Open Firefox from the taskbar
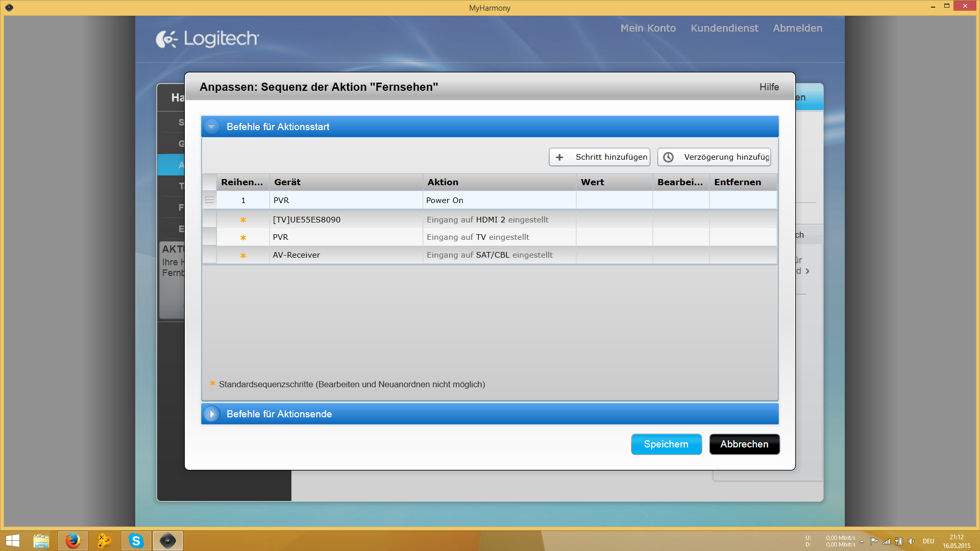 pyautogui.click(x=72, y=541)
